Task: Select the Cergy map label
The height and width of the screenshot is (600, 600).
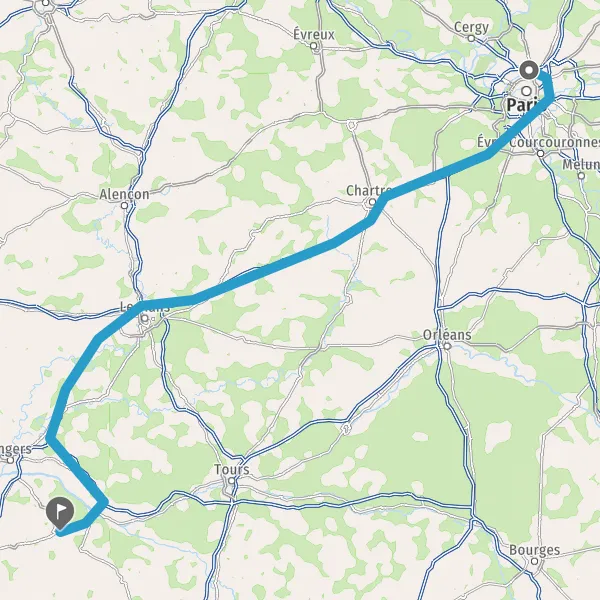Action: 471,27
